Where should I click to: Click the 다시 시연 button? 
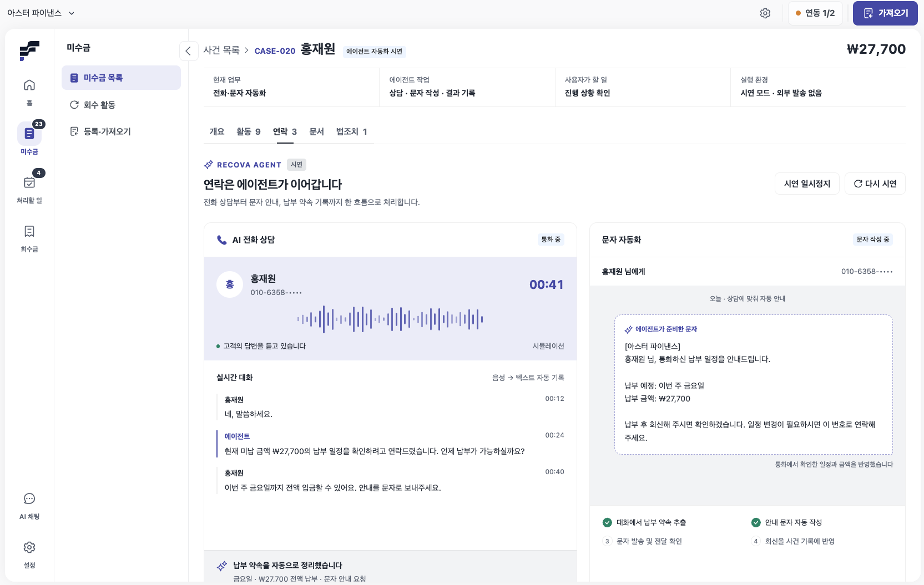point(875,184)
